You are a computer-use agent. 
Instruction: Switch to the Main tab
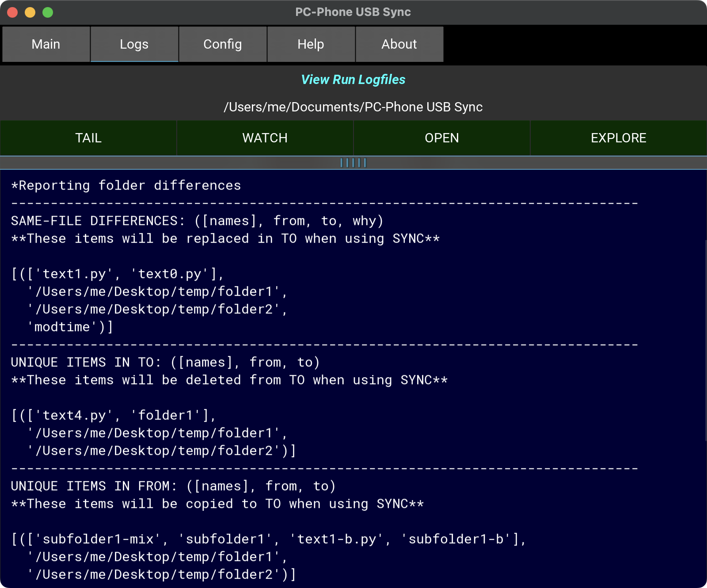tap(46, 44)
